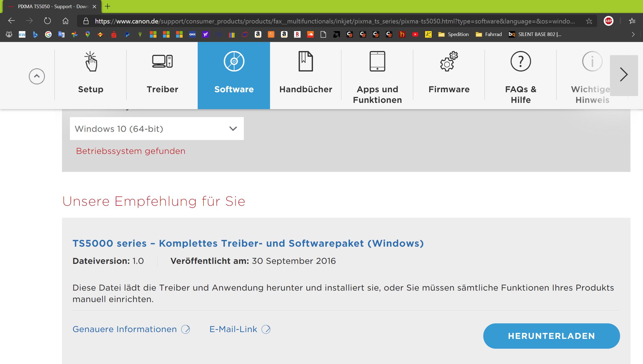The height and width of the screenshot is (364, 643).
Task: Close the PIXMA TS5050 tab
Action: pyautogui.click(x=94, y=7)
